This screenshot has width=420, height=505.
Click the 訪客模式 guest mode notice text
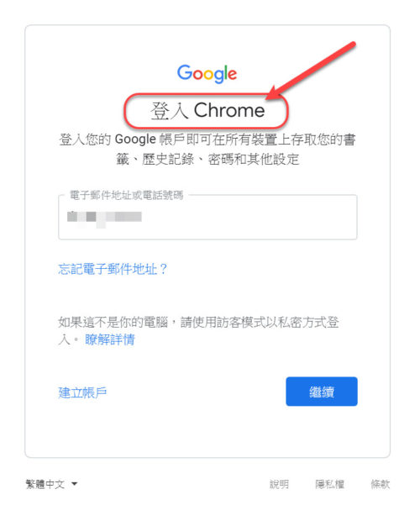click(198, 330)
